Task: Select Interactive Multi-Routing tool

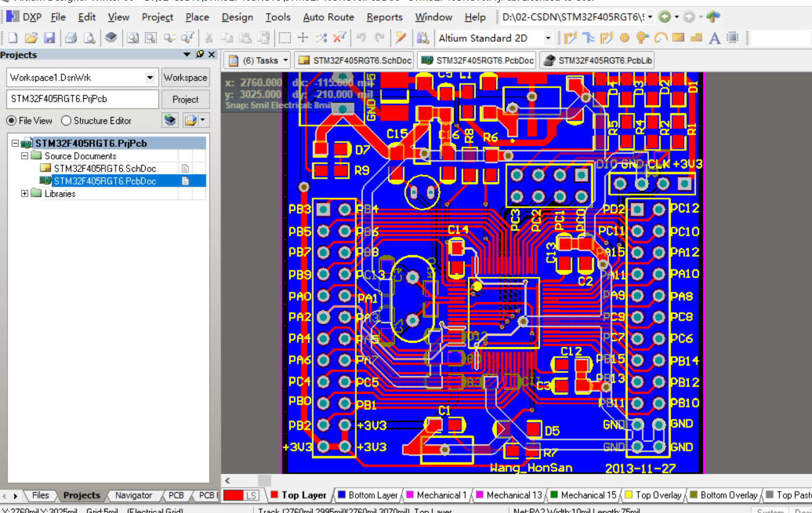Action: (607, 38)
